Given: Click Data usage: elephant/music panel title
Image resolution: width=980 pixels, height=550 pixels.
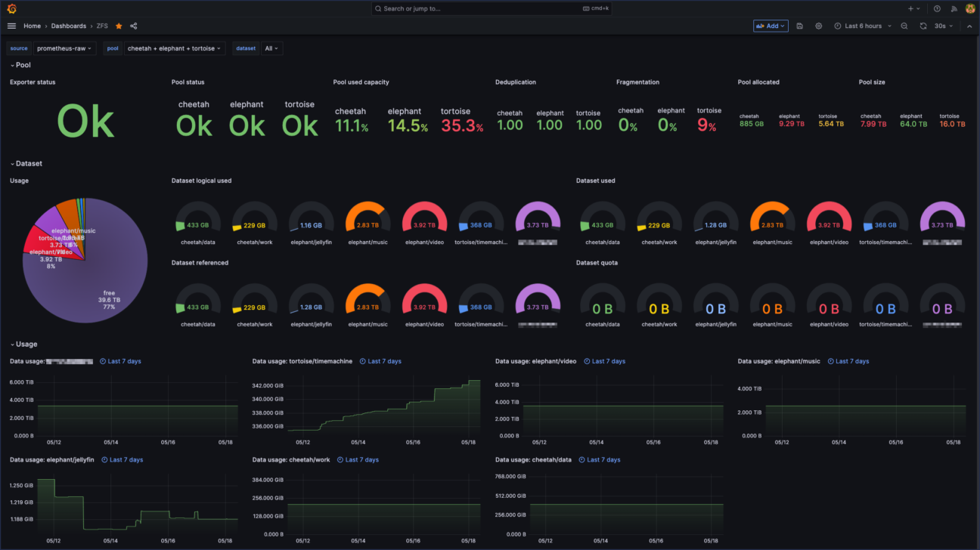Looking at the screenshot, I should (x=779, y=361).
